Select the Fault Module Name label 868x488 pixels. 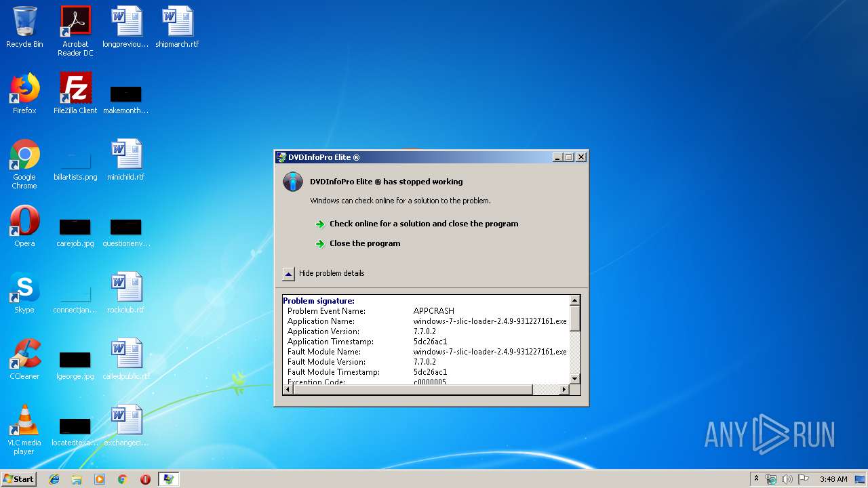click(324, 352)
